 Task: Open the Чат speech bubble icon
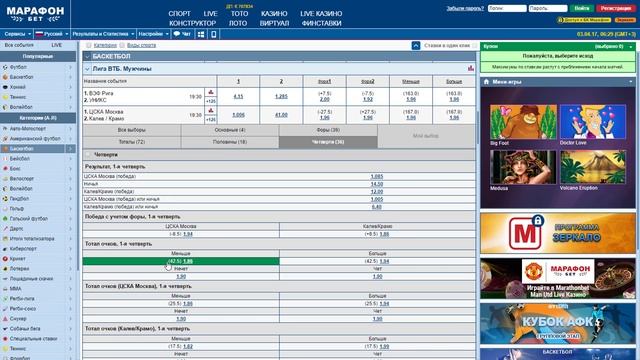(x=177, y=34)
